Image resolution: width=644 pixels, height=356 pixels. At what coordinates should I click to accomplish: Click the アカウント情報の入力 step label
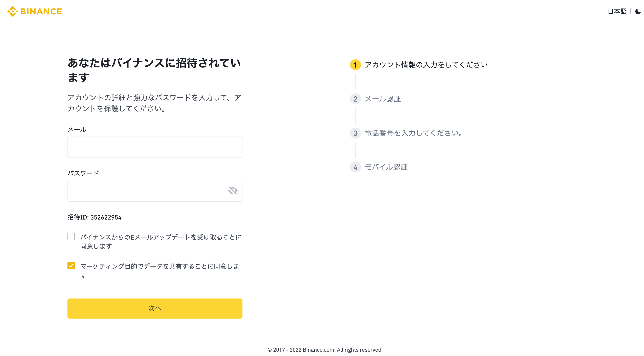pos(426,65)
